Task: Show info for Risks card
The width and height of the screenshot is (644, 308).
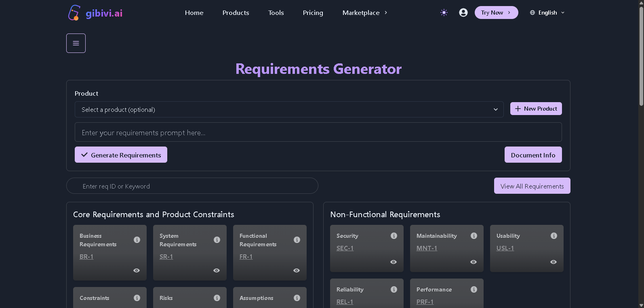Action: pos(217,298)
